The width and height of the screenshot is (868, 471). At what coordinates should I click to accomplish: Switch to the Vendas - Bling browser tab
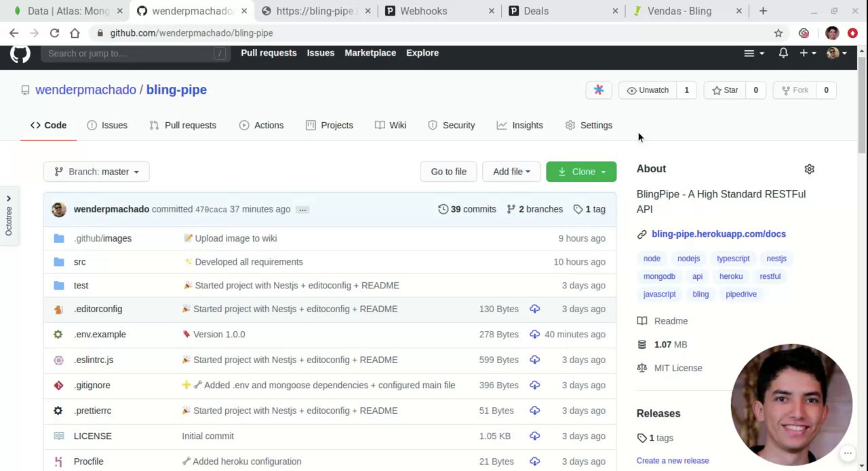tap(688, 11)
